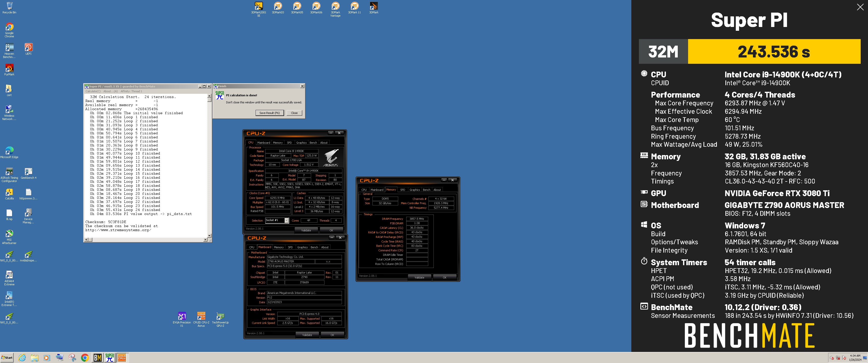Image resolution: width=868 pixels, height=363 pixels.
Task: Select the Catzilla desktop icon
Action: point(9,194)
